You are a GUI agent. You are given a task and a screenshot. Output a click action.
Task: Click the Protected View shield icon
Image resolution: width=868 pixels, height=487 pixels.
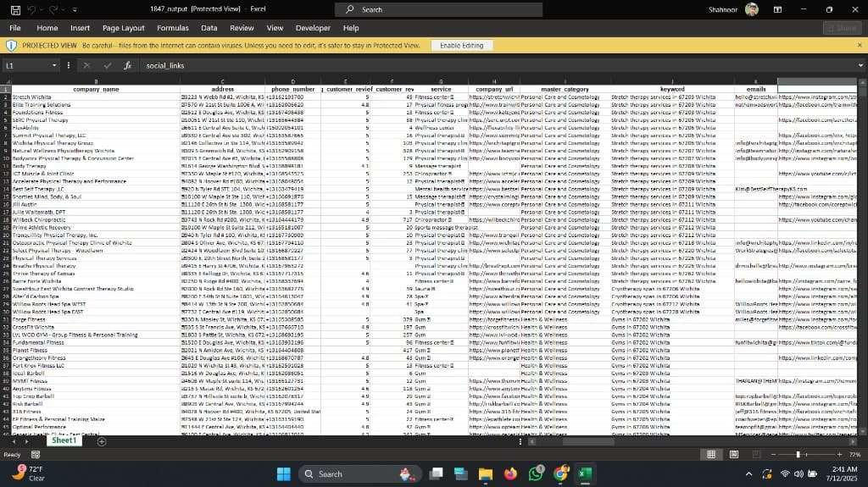(x=11, y=46)
